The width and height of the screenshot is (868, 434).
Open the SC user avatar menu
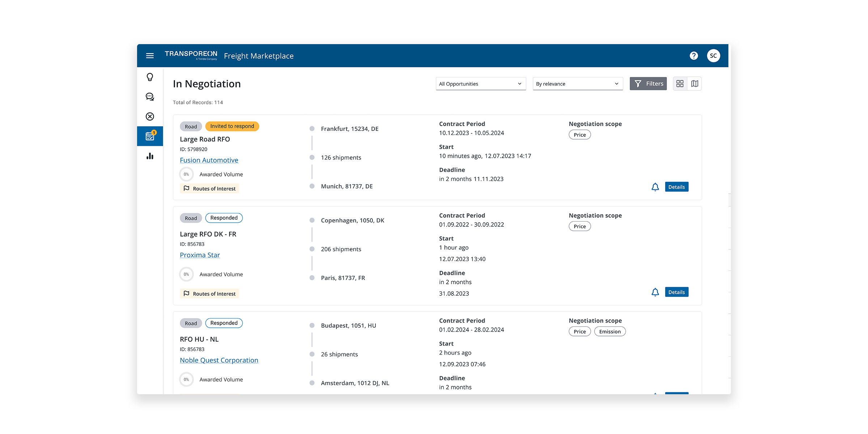(x=713, y=56)
